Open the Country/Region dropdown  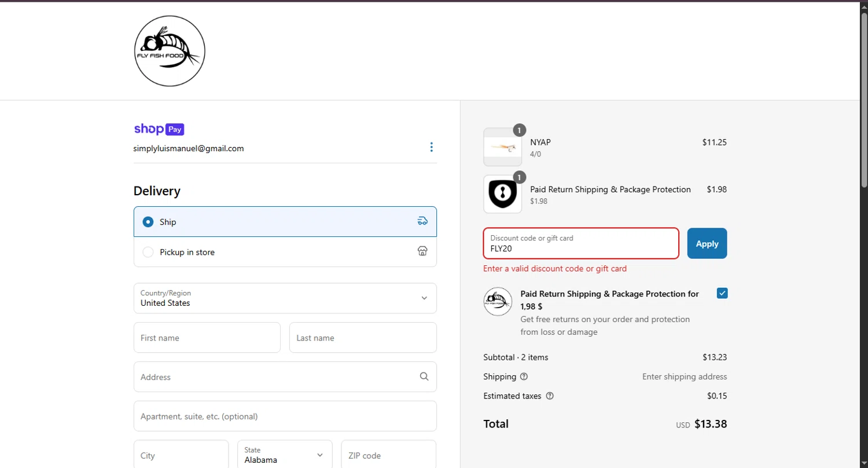pos(285,298)
